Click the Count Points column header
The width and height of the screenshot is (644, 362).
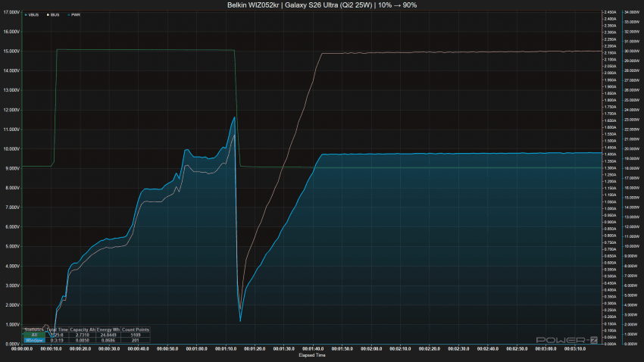click(x=136, y=329)
